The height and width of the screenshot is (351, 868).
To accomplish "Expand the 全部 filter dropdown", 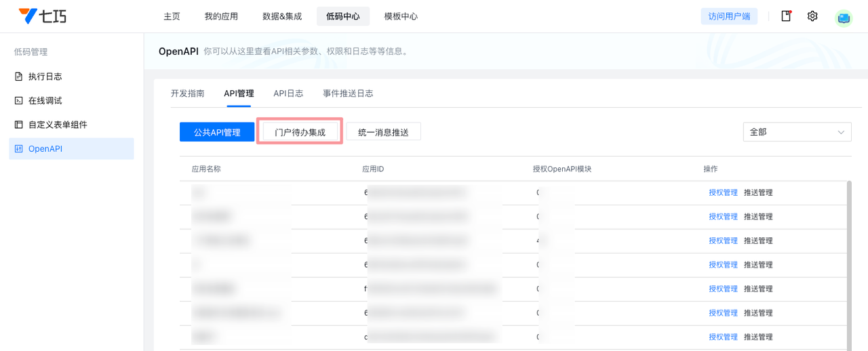I will click(797, 132).
